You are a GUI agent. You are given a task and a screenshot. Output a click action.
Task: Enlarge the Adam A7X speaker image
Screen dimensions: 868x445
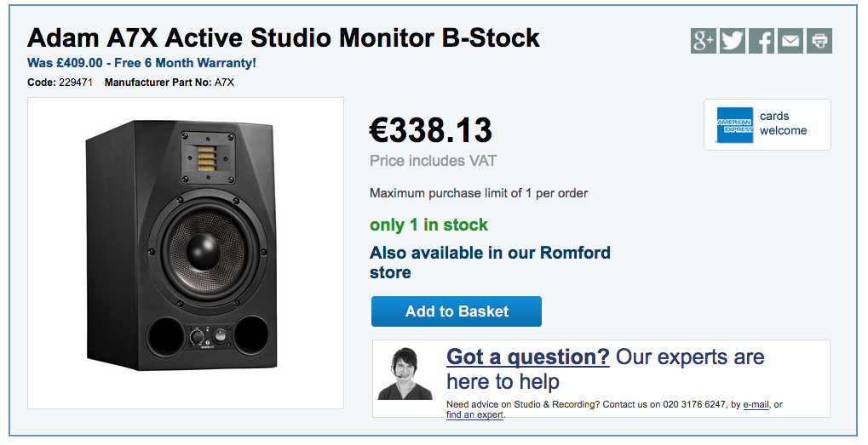pyautogui.click(x=186, y=253)
